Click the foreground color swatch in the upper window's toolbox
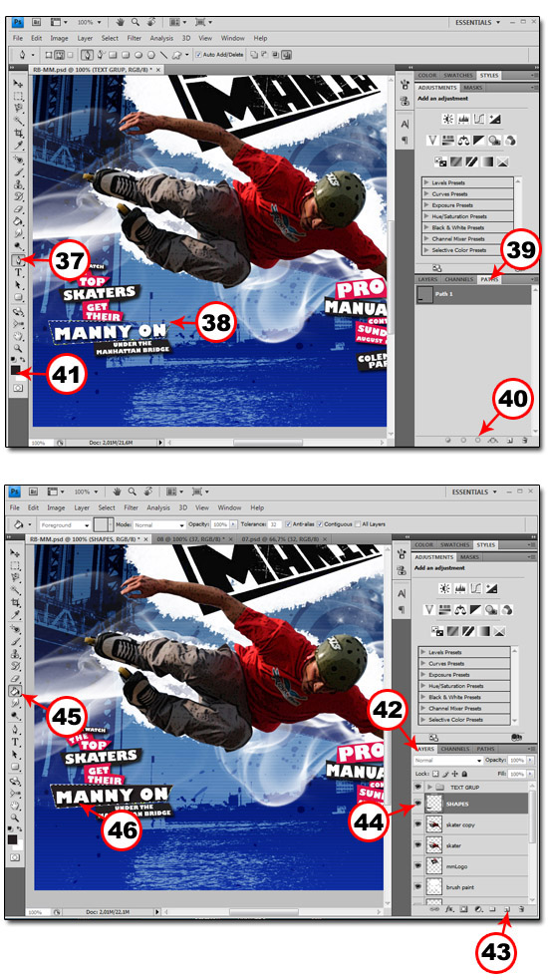 point(16,371)
